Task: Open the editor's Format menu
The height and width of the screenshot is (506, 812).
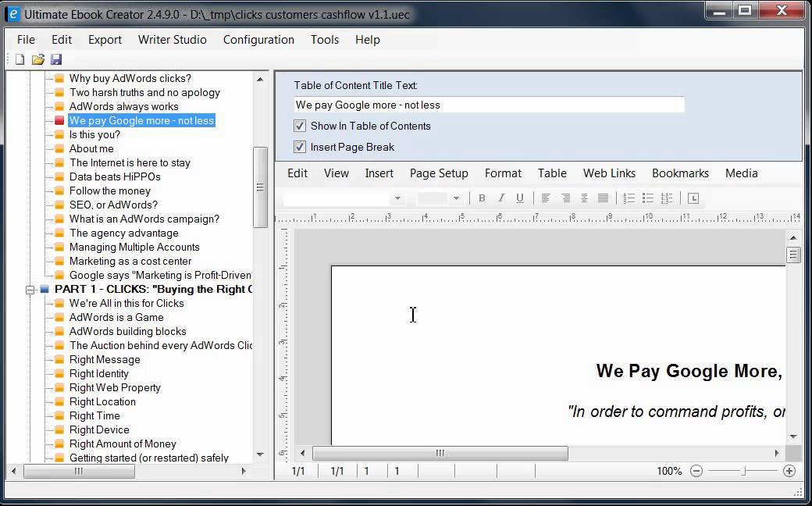Action: click(503, 173)
